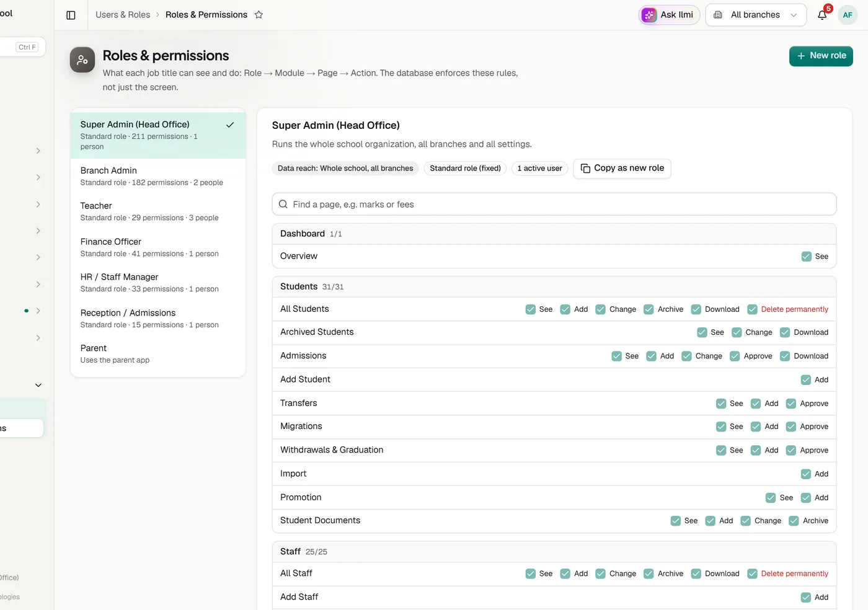Click the Staff 25/25 section header

click(554, 552)
